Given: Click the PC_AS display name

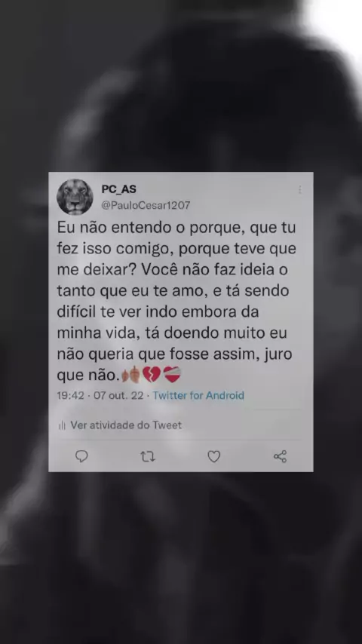Looking at the screenshot, I should point(118,189).
